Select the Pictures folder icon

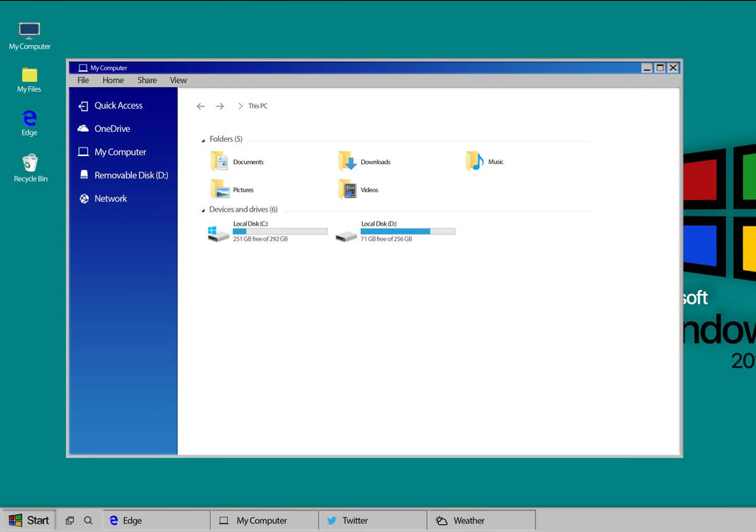coord(220,189)
